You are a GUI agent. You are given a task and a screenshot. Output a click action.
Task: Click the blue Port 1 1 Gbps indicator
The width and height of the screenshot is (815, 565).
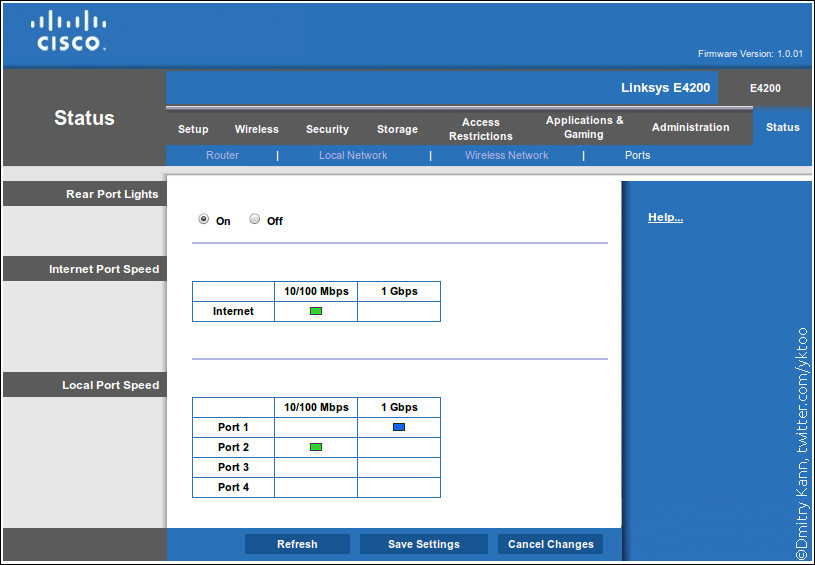pos(399,427)
